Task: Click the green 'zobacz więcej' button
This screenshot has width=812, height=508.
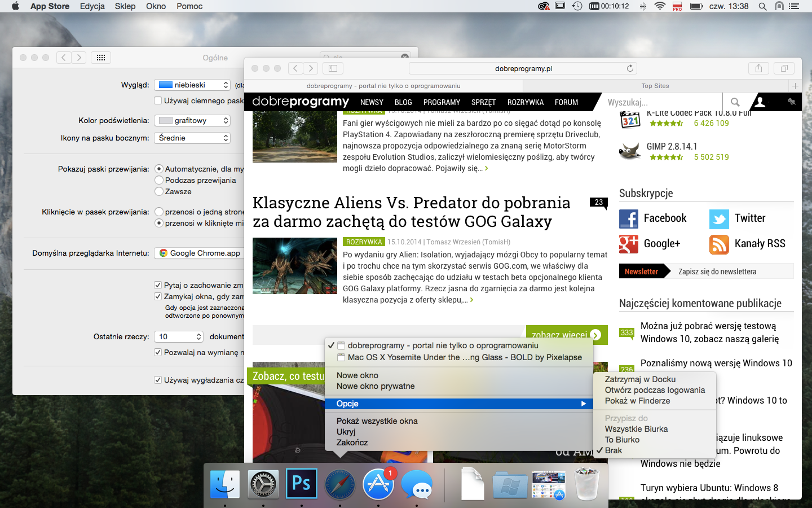Action: (x=567, y=335)
